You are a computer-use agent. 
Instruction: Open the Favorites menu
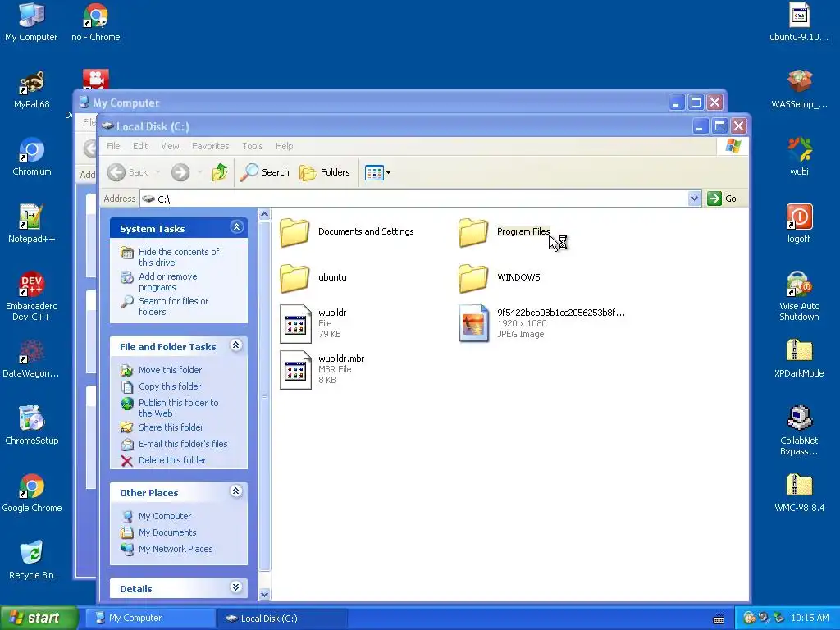click(211, 146)
